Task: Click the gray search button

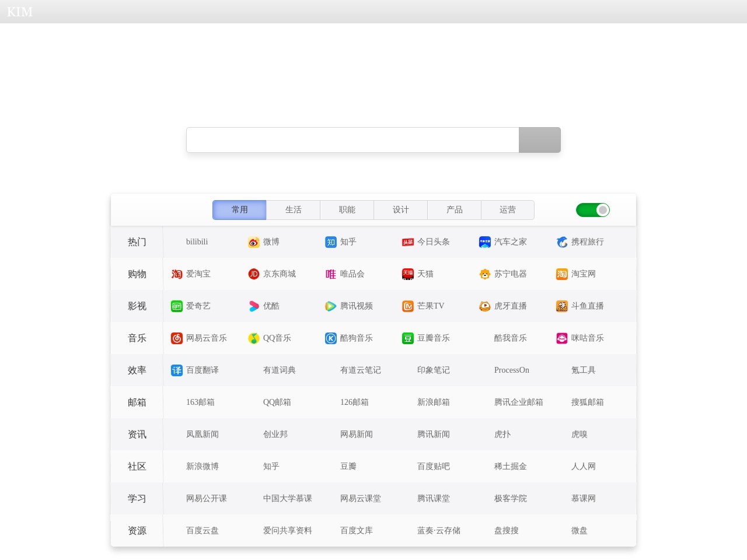Action: point(540,140)
